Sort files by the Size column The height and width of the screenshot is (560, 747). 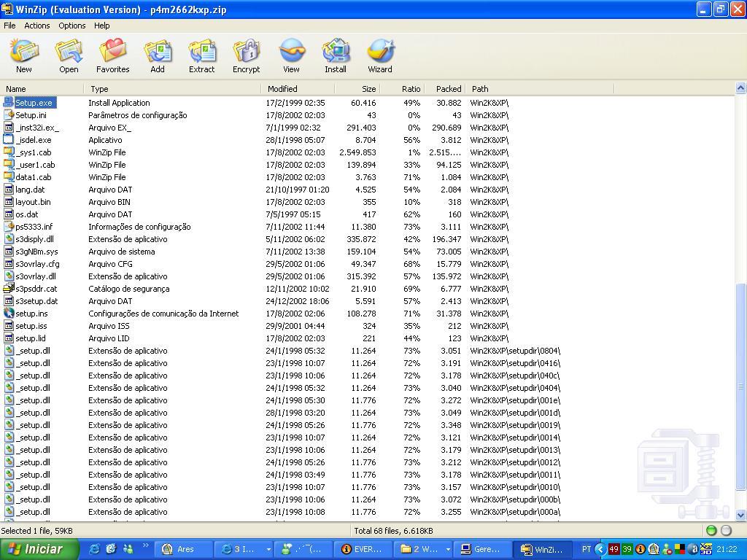coord(357,88)
